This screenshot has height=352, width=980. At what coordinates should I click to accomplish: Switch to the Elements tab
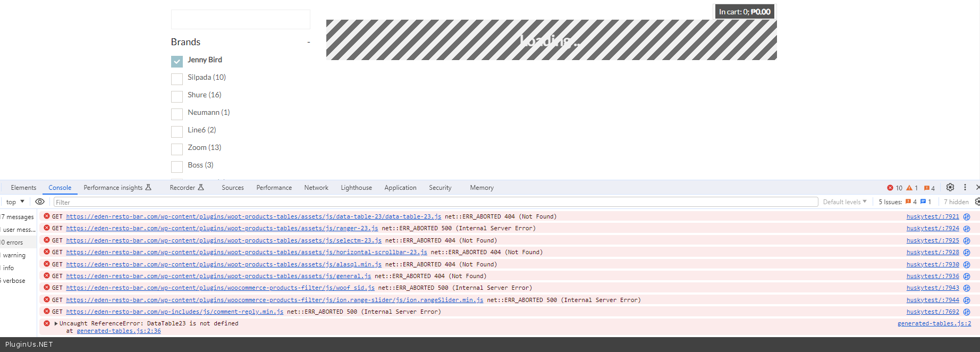[x=23, y=188]
